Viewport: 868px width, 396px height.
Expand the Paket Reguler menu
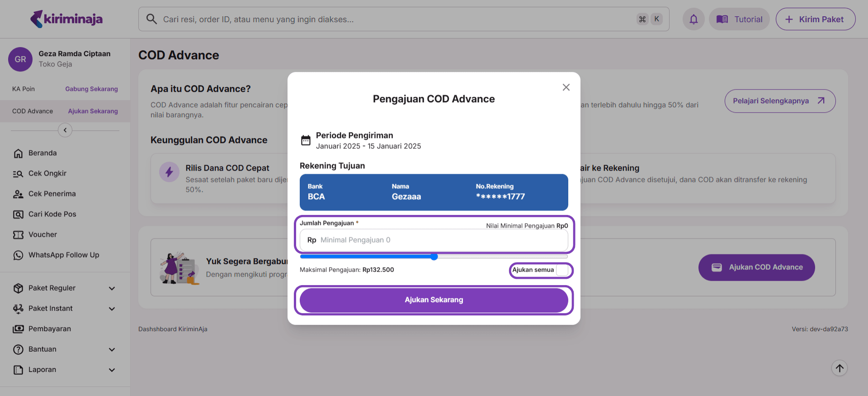[112, 288]
